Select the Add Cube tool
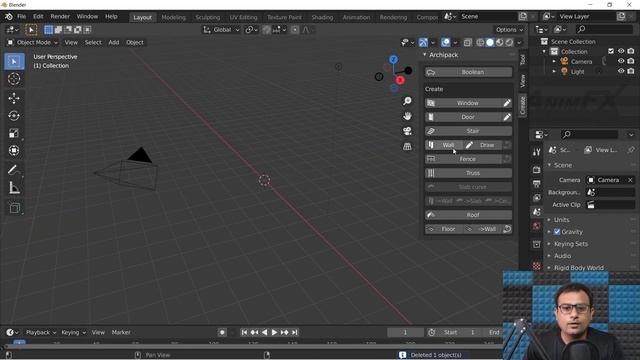Image resolution: width=640 pixels, height=360 pixels. click(x=14, y=208)
